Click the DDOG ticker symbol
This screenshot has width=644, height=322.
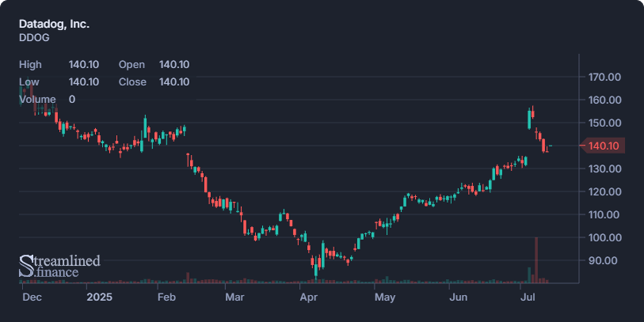pyautogui.click(x=34, y=37)
